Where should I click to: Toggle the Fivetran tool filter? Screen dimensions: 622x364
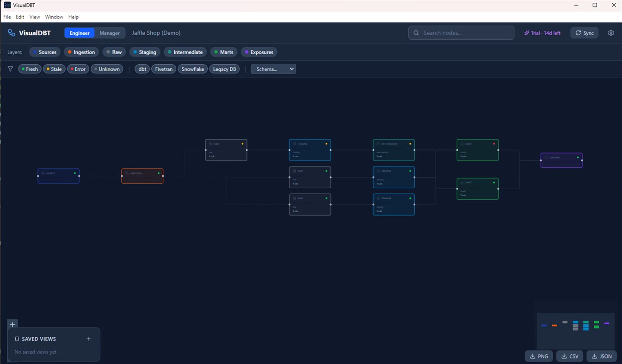[164, 69]
